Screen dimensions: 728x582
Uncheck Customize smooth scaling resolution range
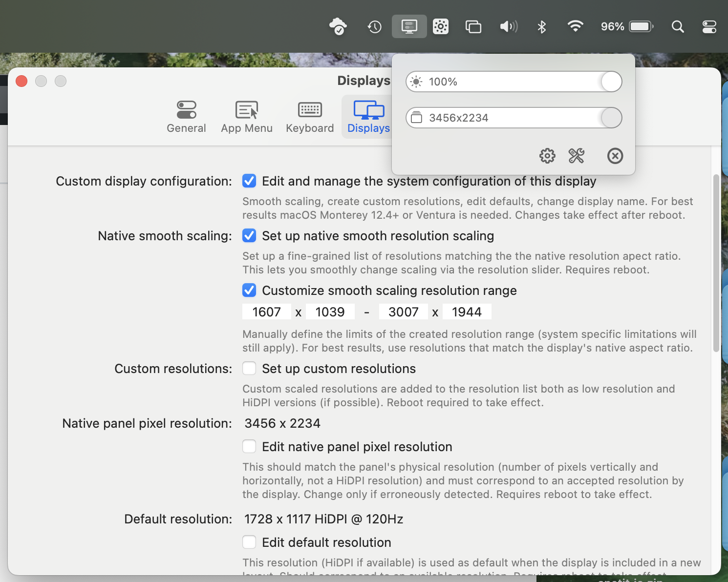pos(249,290)
